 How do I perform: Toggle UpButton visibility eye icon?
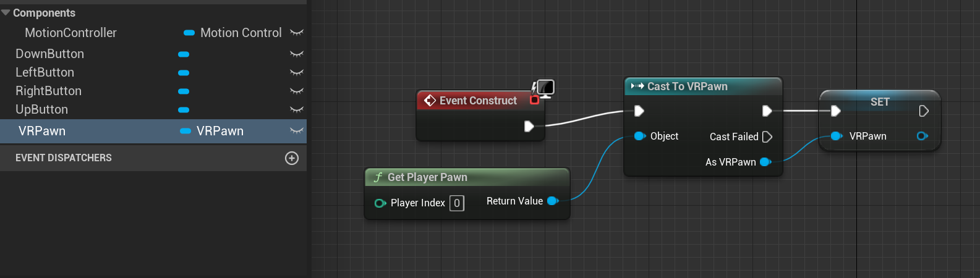click(x=297, y=110)
